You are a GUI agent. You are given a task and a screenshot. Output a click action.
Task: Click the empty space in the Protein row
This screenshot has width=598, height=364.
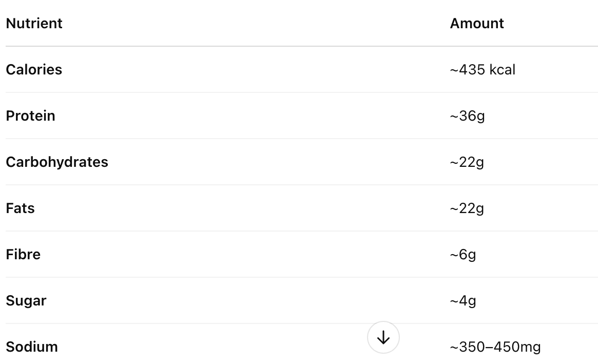(252, 116)
